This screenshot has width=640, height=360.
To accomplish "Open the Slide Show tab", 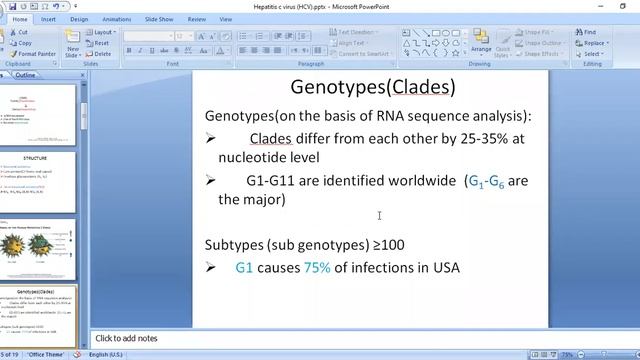I will point(159,19).
